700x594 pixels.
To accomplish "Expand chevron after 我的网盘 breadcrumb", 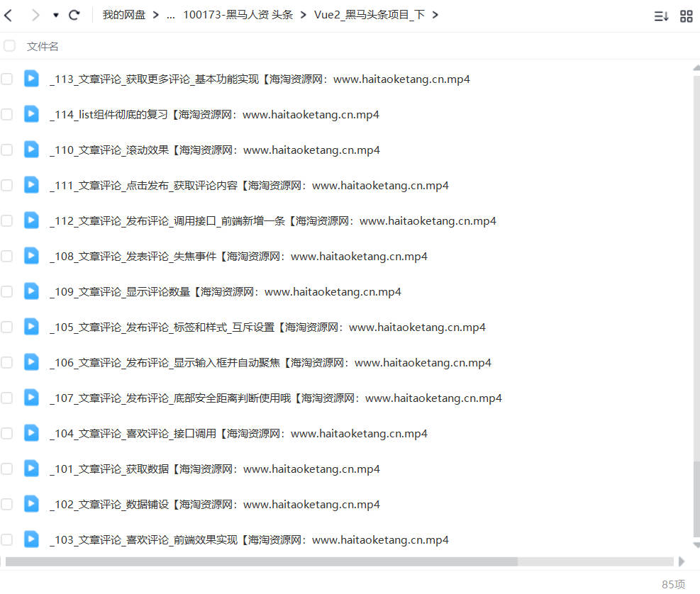I will click(155, 15).
